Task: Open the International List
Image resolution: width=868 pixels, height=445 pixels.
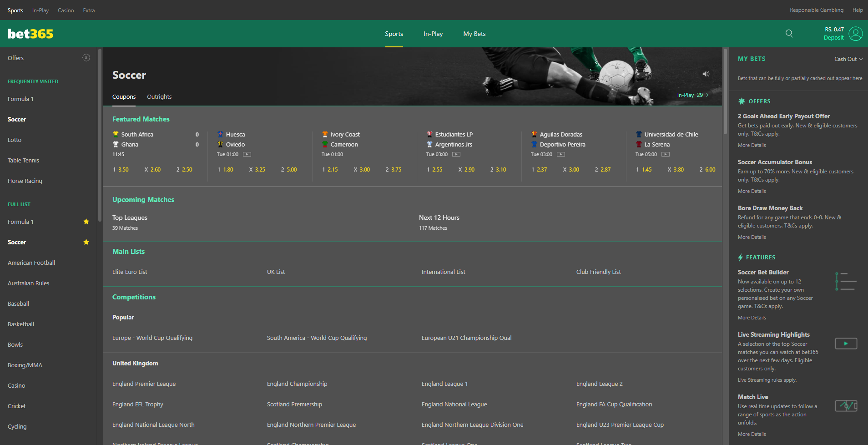Action: click(x=444, y=272)
